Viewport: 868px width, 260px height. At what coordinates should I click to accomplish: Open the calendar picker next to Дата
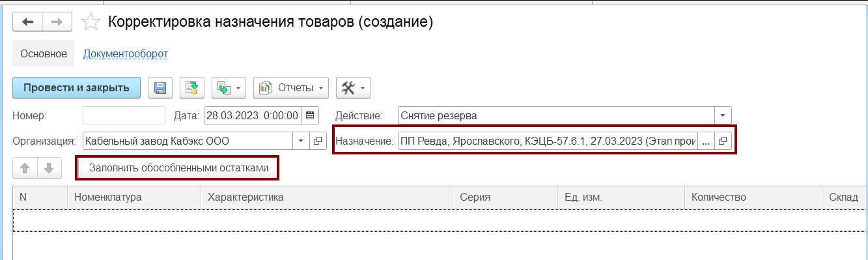[x=310, y=116]
